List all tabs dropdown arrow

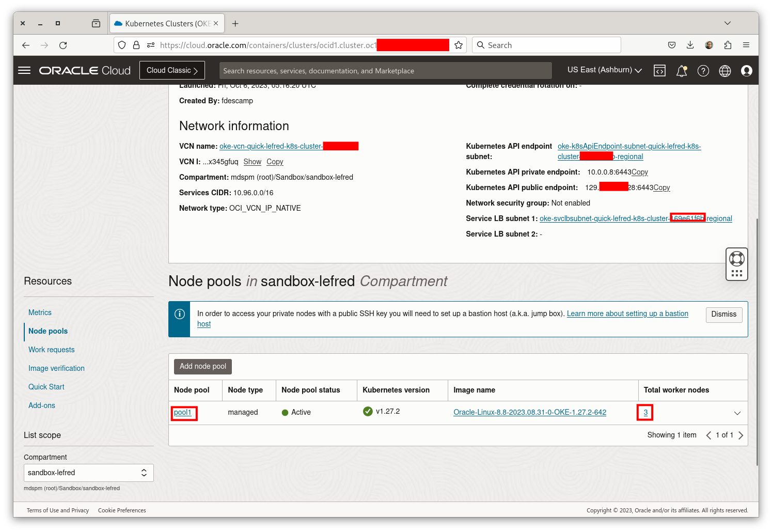728,23
